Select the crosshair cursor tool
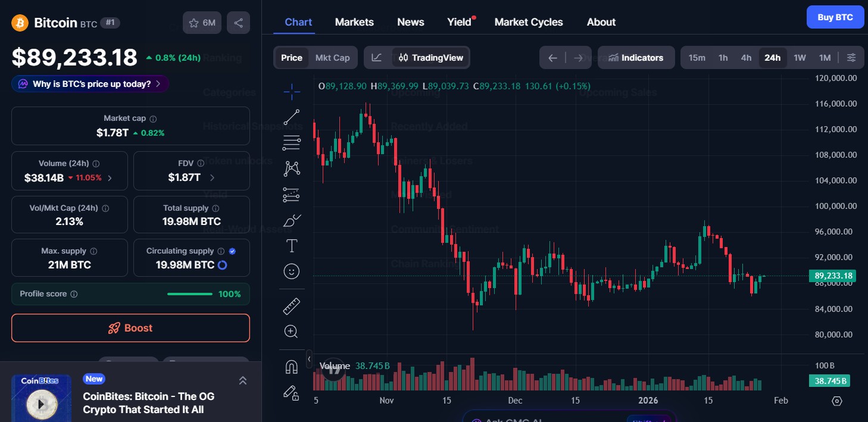Viewport: 868px width, 422px height. (291, 92)
